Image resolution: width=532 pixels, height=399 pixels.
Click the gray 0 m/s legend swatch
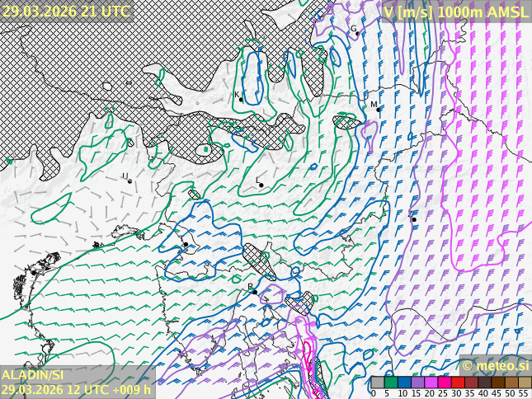[377, 383]
